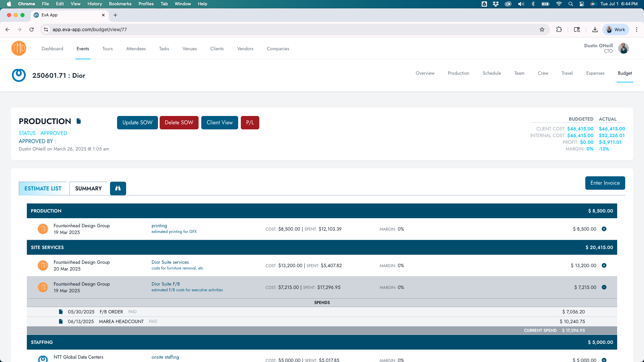Go back to previous page
The image size is (644, 362).
(7, 29)
